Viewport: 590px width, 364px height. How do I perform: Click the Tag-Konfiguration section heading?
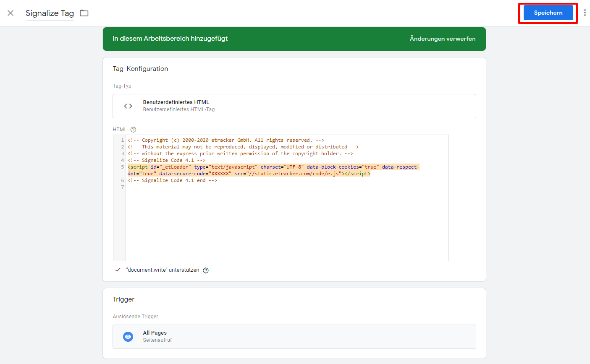point(140,69)
